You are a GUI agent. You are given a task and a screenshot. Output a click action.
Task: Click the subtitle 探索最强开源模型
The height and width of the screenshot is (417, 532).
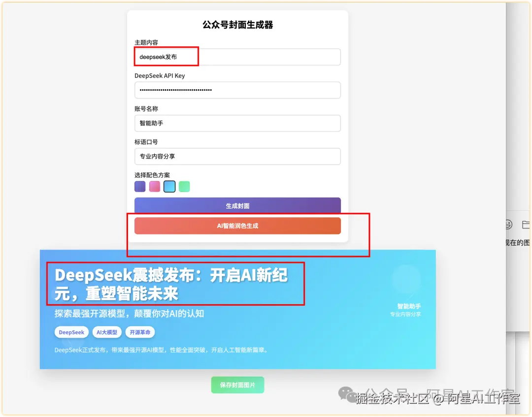coord(129,314)
